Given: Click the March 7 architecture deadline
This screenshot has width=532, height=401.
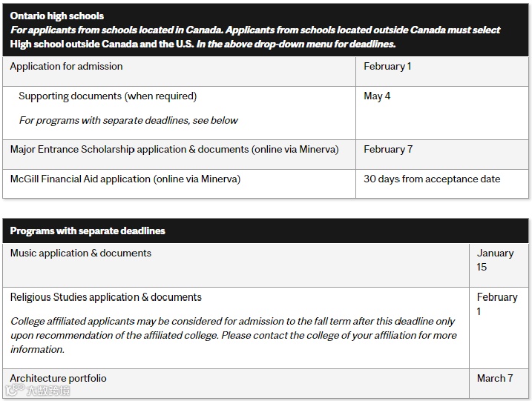Looking at the screenshot, I should click(x=495, y=378).
